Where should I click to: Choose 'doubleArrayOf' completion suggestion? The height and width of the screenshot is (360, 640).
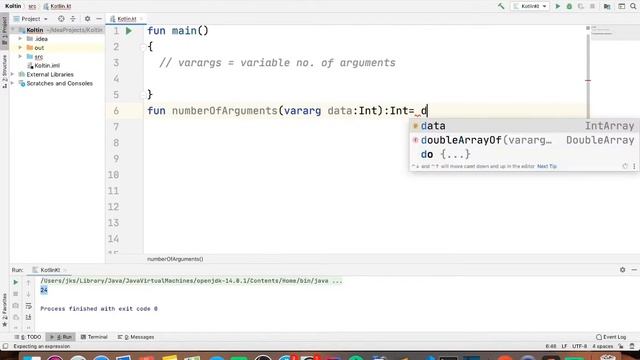[524, 140]
